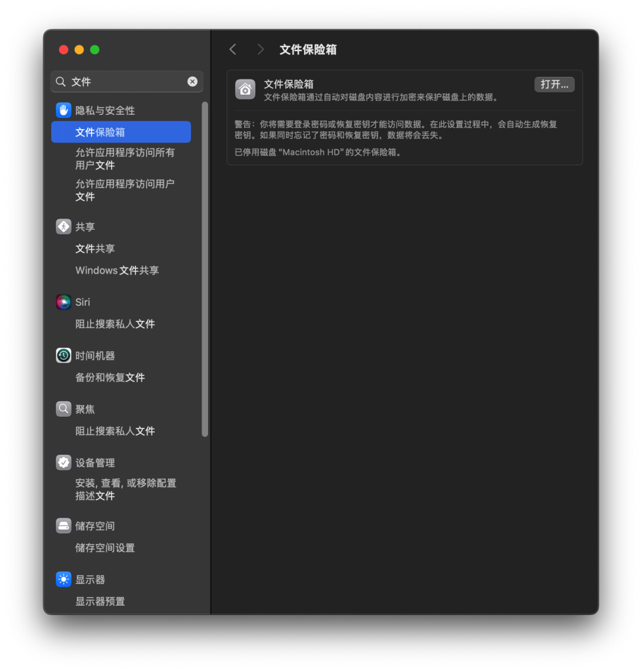Click the Time Machine clock icon
This screenshot has width=642, height=672.
click(x=64, y=355)
